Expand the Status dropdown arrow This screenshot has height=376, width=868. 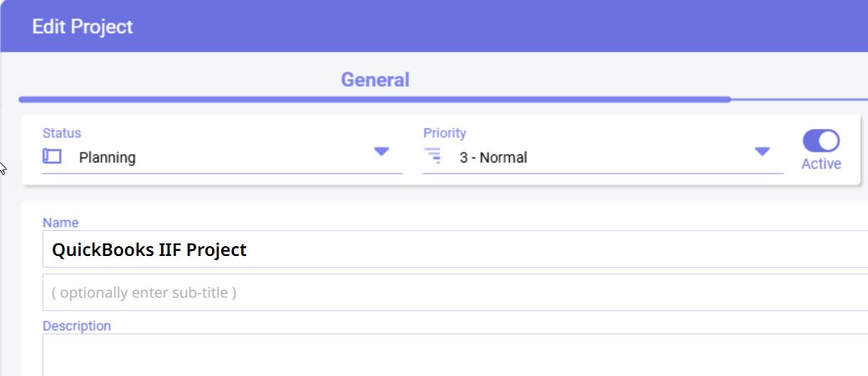[x=381, y=152]
